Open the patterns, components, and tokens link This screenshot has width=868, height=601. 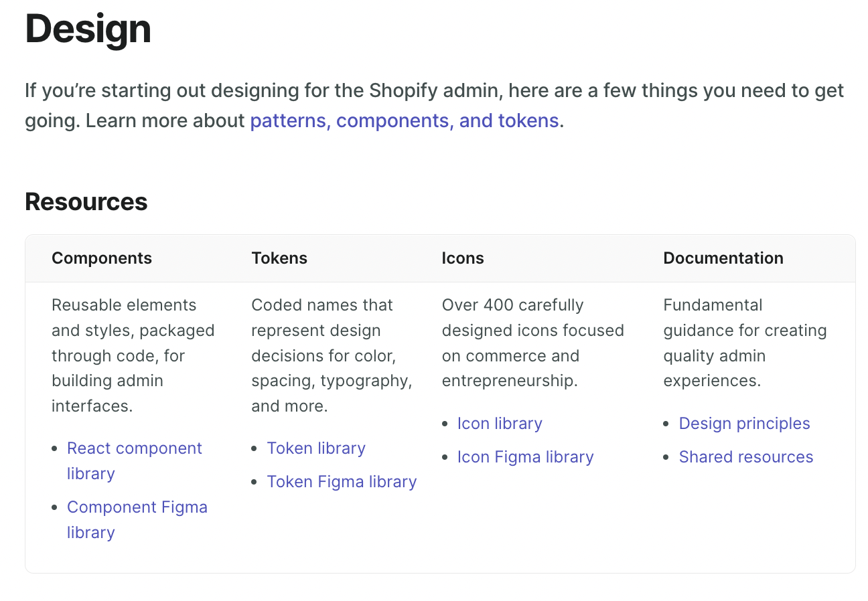tap(404, 121)
